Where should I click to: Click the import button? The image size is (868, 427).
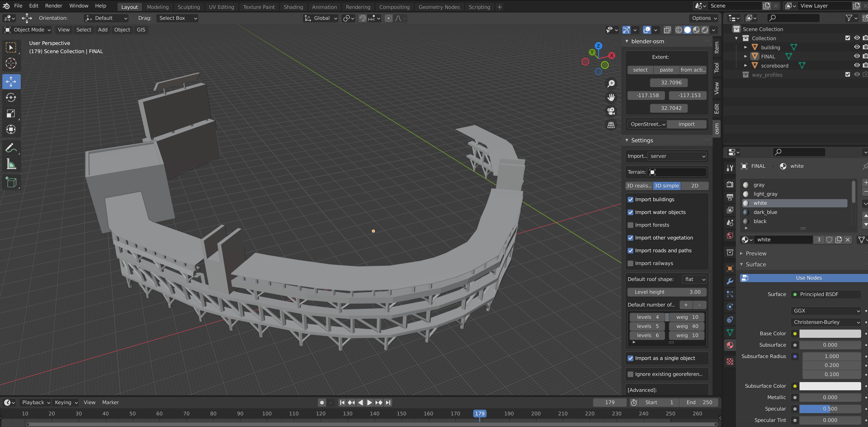[x=686, y=124]
